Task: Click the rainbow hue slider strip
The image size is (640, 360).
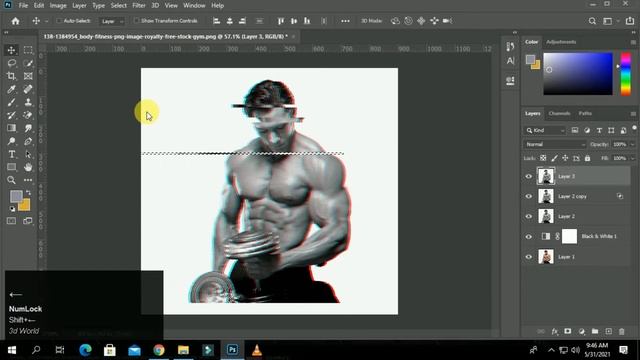Action: pyautogui.click(x=626, y=74)
